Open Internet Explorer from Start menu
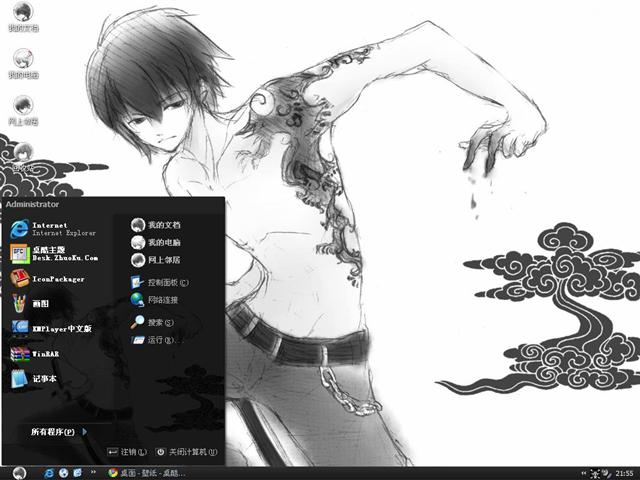640x480 pixels. pos(55,229)
